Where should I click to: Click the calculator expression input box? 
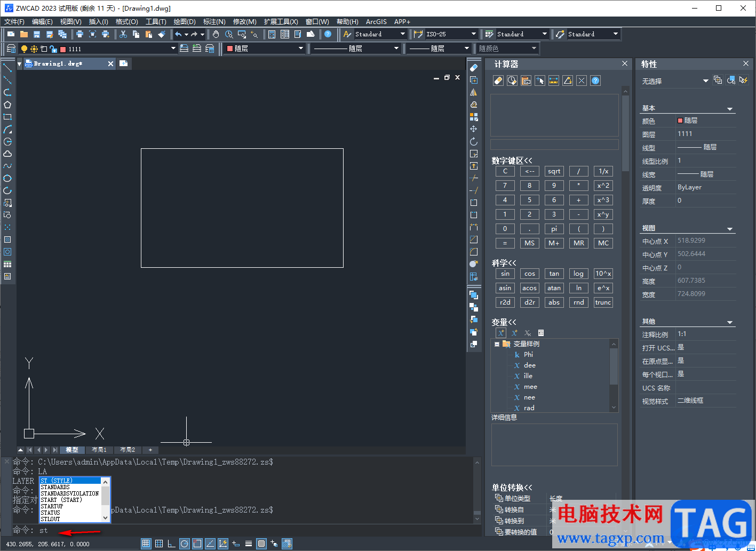coord(554,145)
